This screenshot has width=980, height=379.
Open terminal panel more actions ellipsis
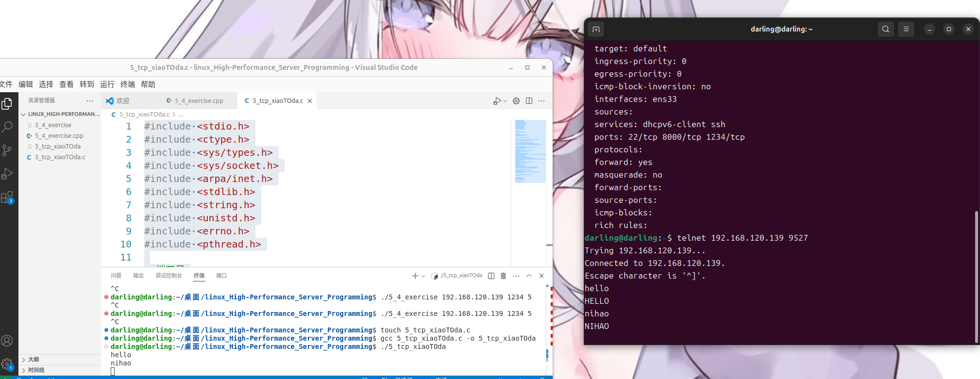pyautogui.click(x=516, y=276)
